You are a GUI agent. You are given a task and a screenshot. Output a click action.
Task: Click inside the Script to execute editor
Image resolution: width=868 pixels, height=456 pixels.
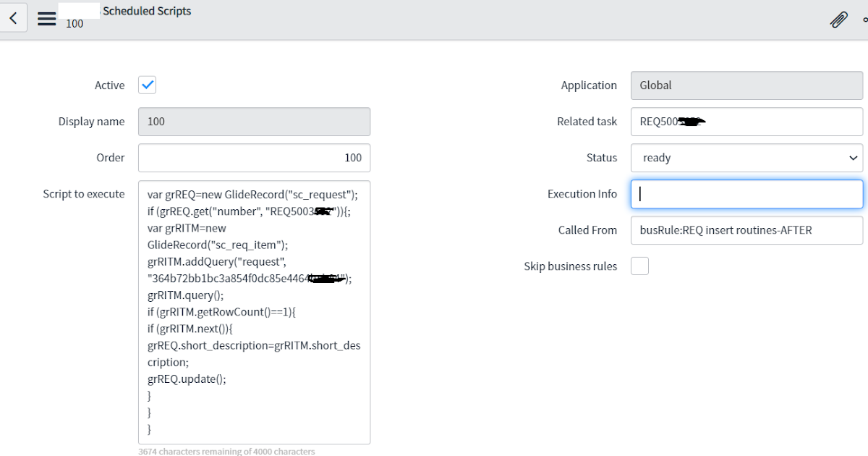253,311
